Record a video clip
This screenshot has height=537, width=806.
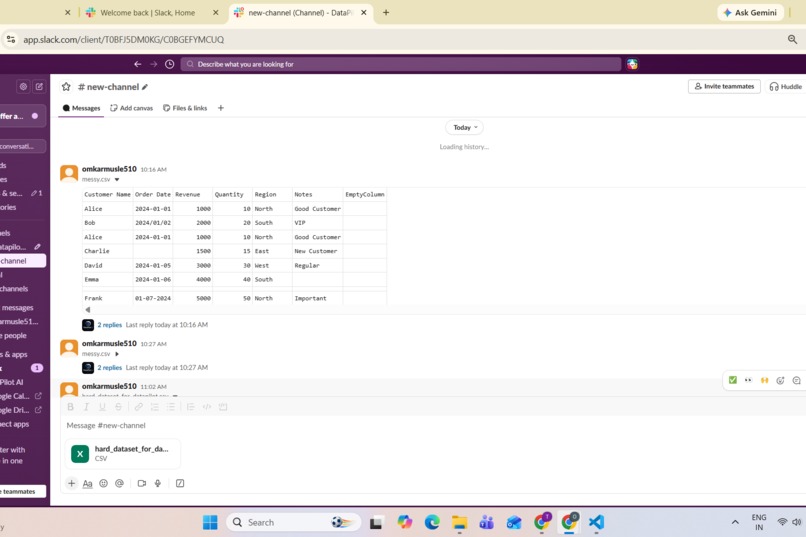142,483
